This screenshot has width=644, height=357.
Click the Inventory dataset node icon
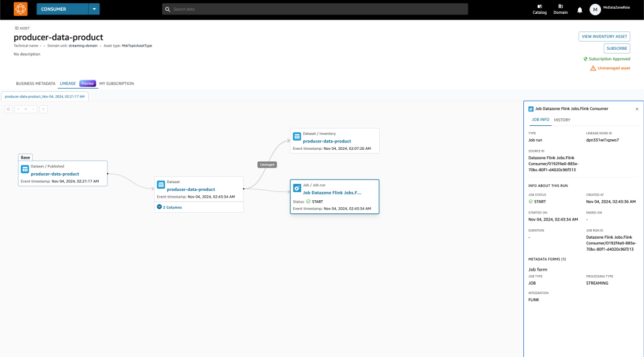297,137
